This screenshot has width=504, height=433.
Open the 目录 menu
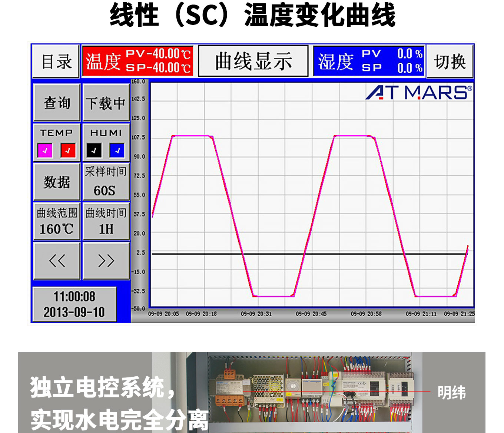(56, 62)
